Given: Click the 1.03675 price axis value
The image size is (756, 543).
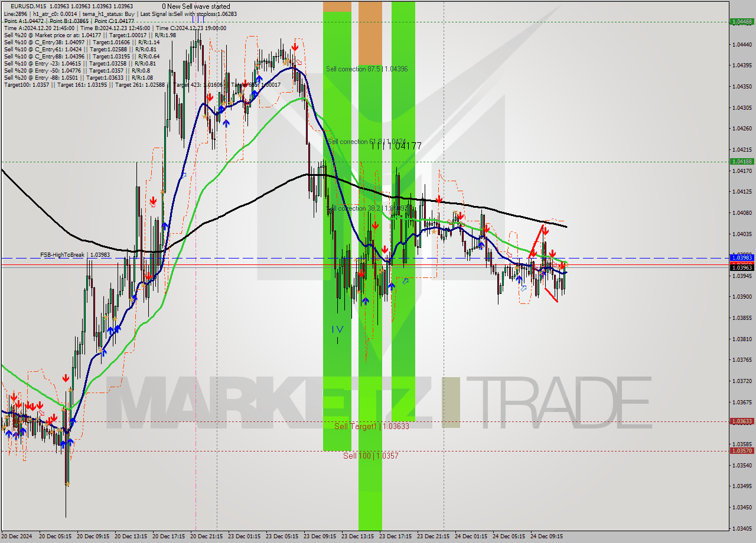Looking at the screenshot, I should (742, 402).
